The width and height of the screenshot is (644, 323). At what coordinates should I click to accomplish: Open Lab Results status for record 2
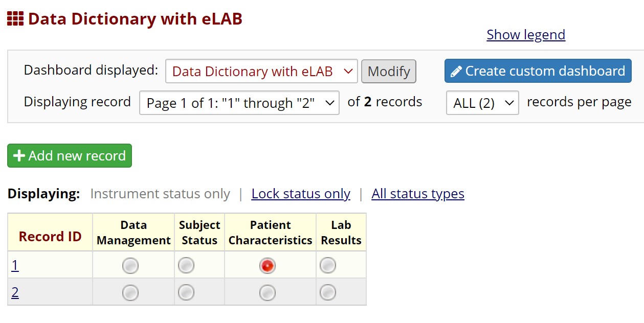328,292
